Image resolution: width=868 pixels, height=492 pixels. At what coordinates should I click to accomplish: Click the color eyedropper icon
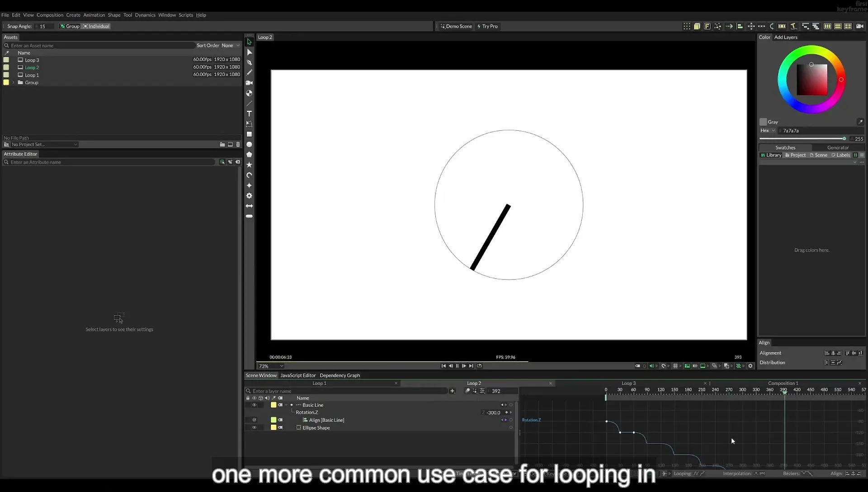[x=860, y=122]
